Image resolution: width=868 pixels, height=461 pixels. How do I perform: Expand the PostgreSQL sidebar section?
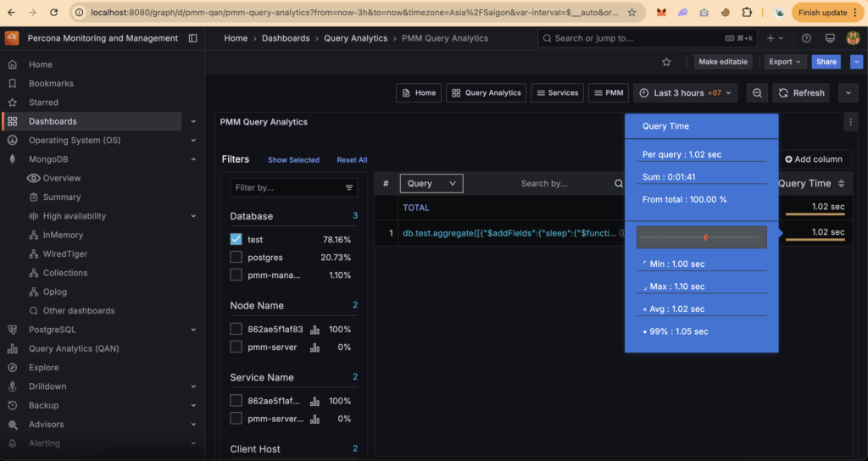(193, 330)
